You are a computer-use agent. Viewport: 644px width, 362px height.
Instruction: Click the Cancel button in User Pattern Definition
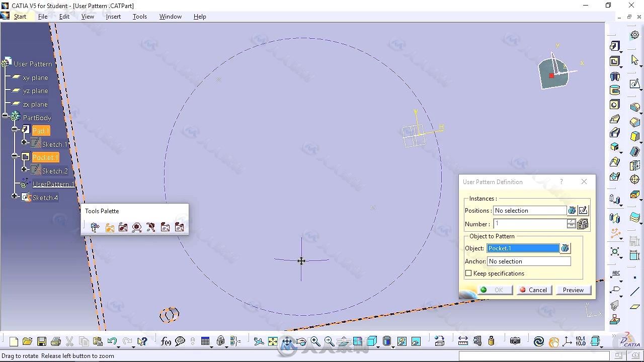pyautogui.click(x=534, y=290)
